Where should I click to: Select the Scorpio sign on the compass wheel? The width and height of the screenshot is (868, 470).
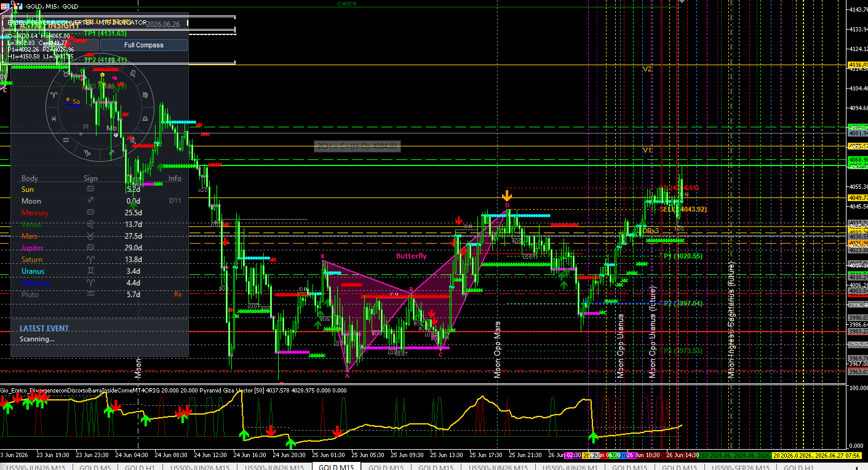click(132, 140)
